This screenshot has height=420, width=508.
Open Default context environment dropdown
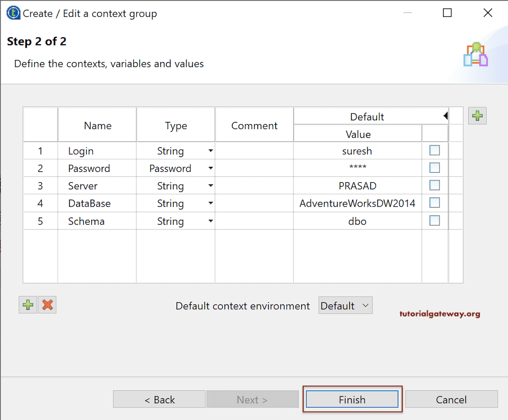pyautogui.click(x=345, y=306)
